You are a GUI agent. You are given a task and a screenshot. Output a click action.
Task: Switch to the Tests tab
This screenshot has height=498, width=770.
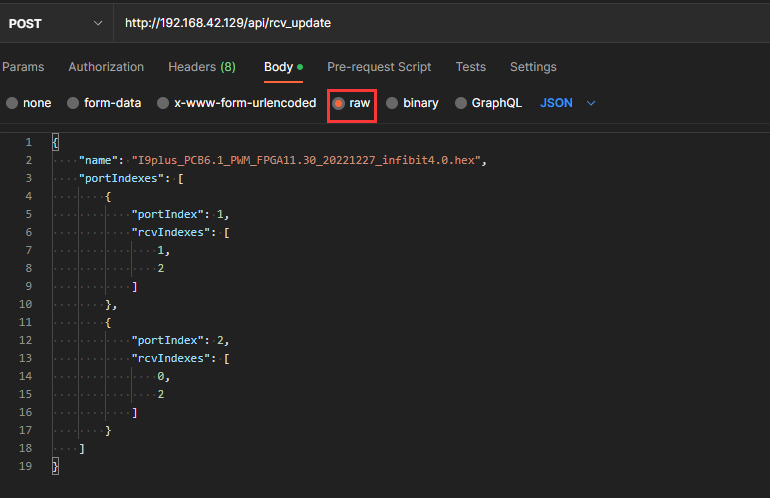470,67
